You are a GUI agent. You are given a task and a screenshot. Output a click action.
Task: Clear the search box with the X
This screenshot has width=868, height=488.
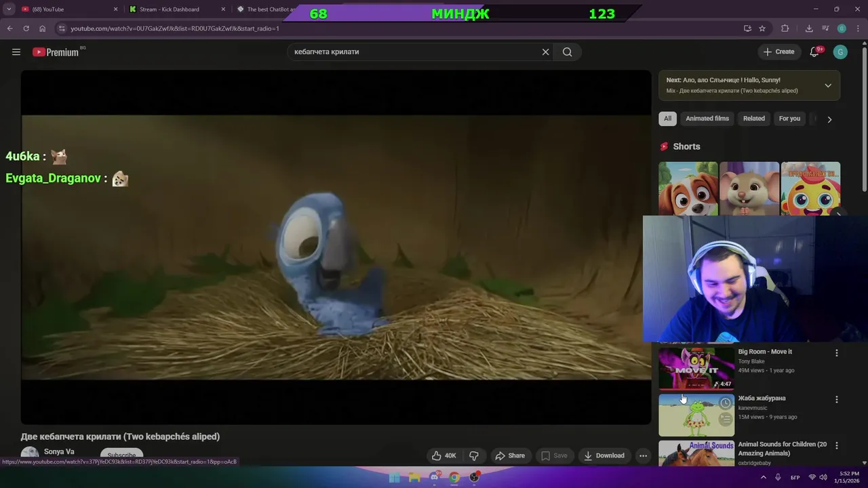click(x=545, y=52)
